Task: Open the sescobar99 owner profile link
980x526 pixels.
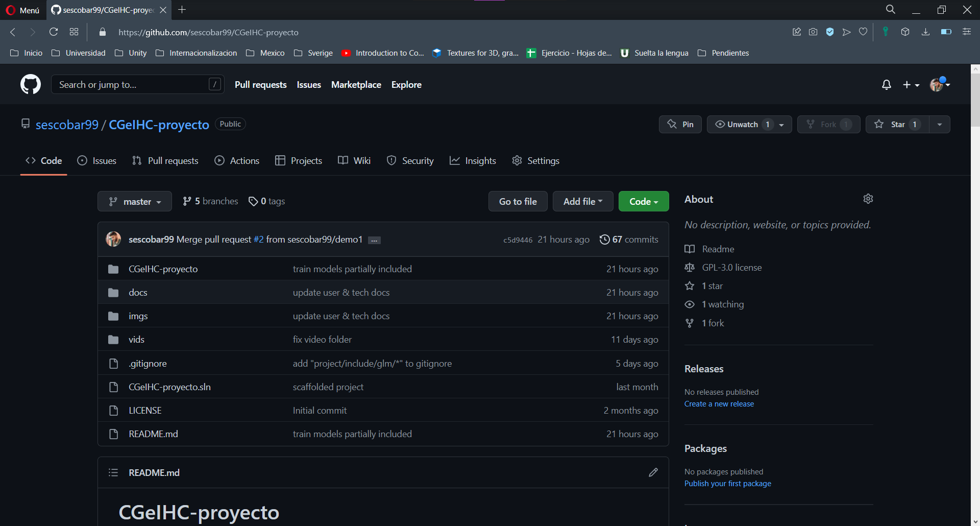Action: 67,125
